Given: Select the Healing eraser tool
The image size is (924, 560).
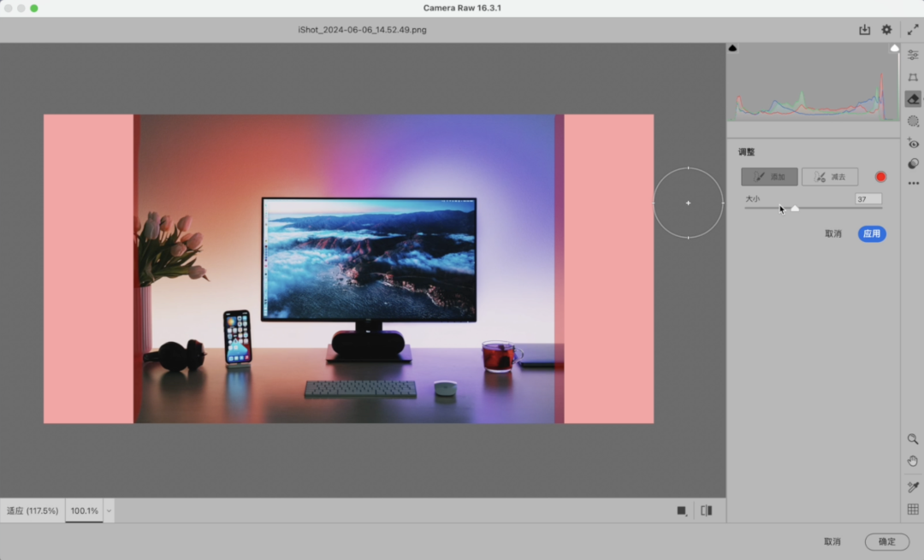Looking at the screenshot, I should coord(913,99).
